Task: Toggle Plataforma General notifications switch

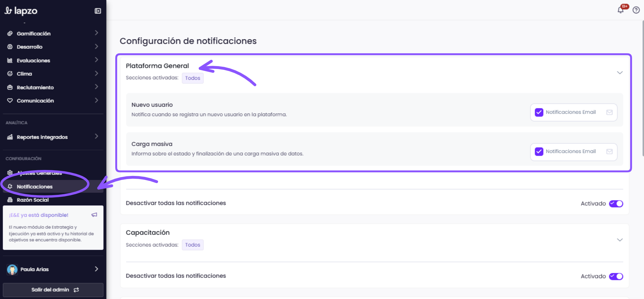Action: click(616, 204)
